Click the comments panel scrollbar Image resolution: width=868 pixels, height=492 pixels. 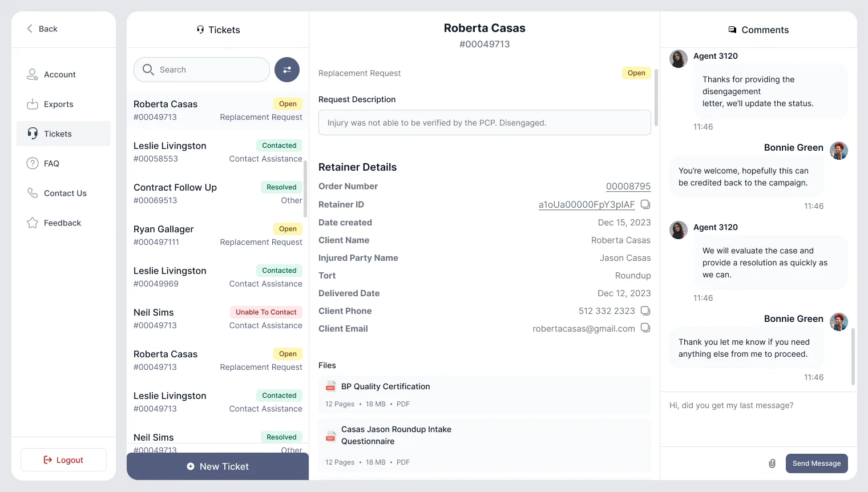pos(853,357)
